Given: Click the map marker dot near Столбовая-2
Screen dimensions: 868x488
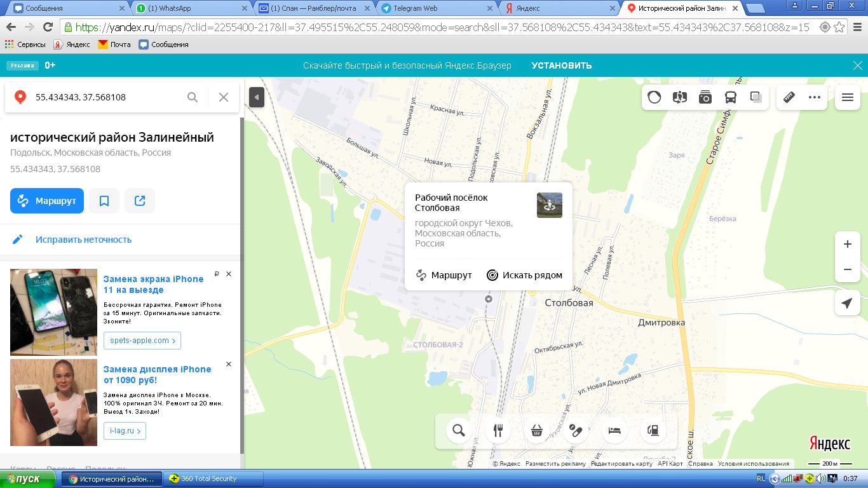Looking at the screenshot, I should [488, 299].
